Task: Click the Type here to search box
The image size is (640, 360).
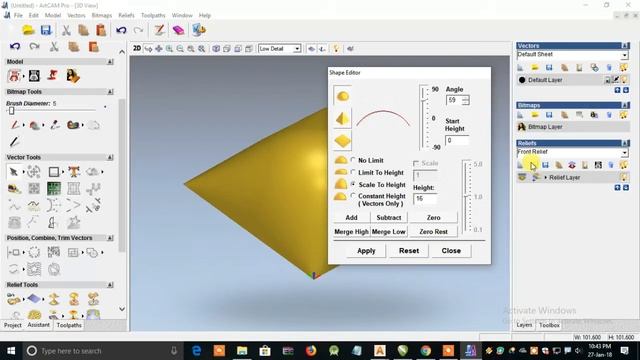Action: point(102,351)
